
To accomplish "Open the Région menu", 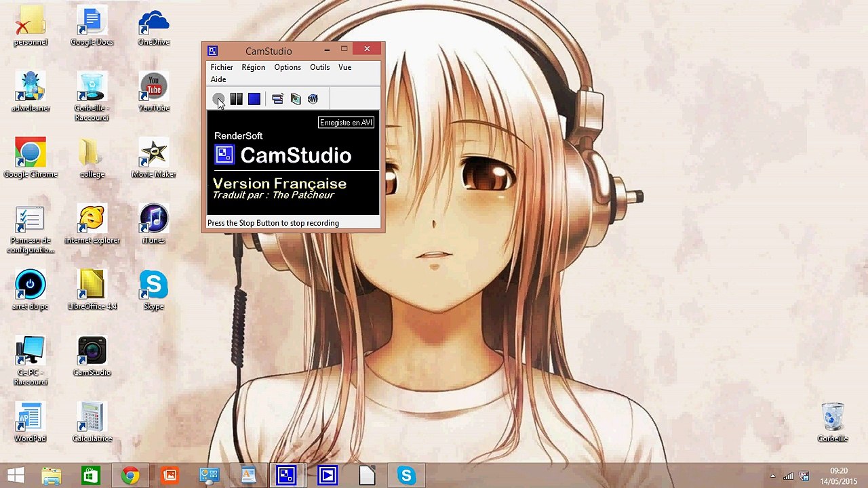I will tap(254, 67).
